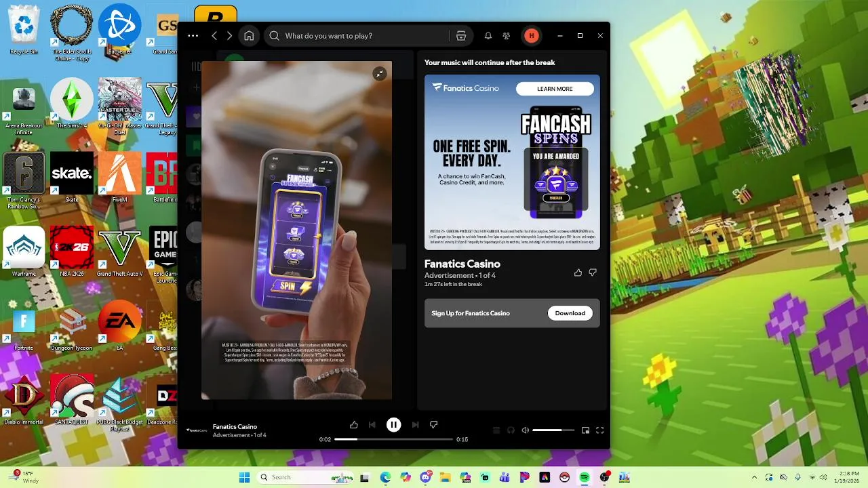Open the Friend Activity icon
The width and height of the screenshot is (868, 488).
[507, 36]
